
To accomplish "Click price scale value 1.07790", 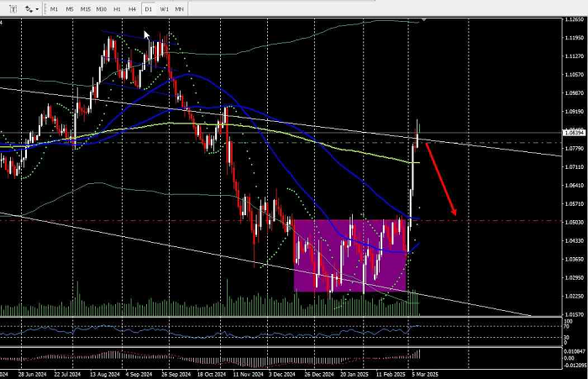I will tap(575, 149).
